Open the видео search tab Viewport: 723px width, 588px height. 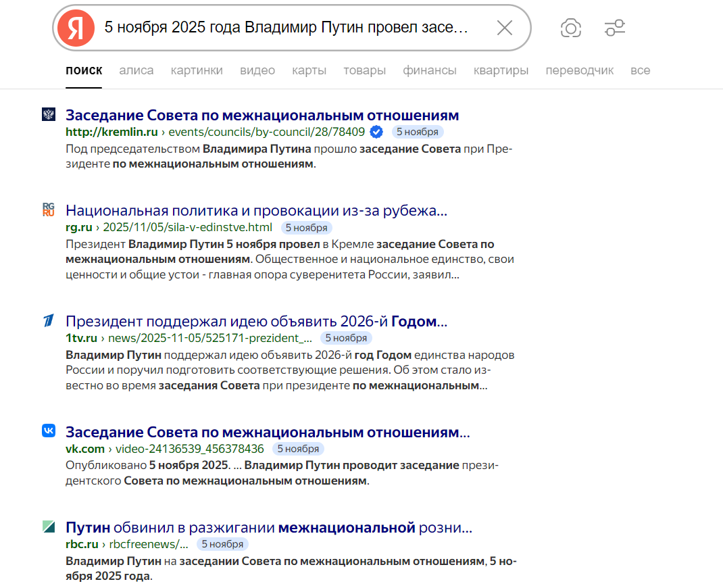click(257, 70)
